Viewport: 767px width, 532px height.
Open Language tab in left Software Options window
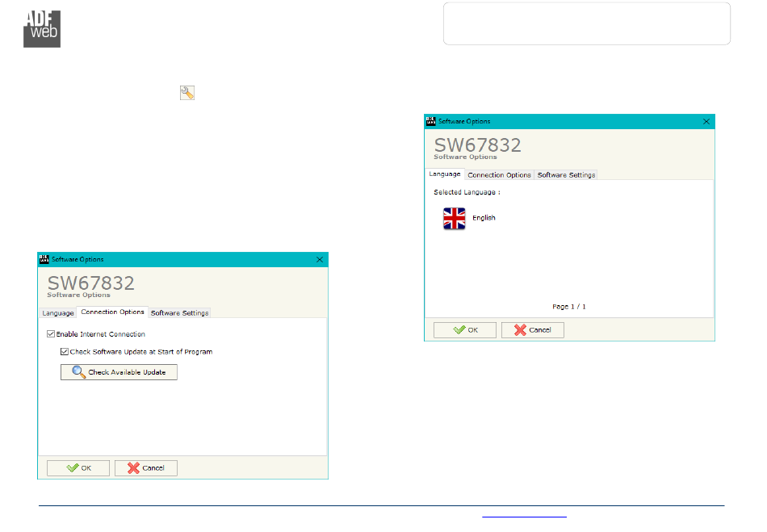(57, 313)
